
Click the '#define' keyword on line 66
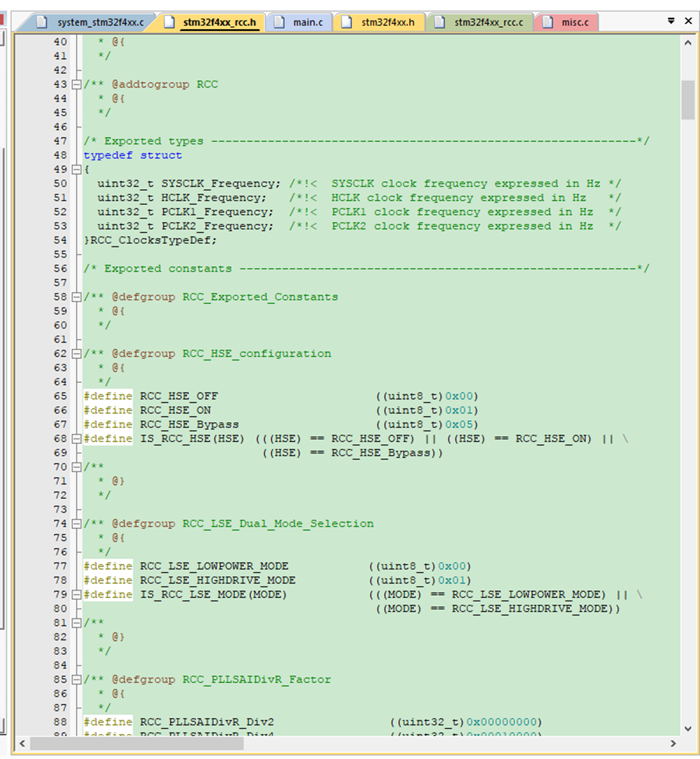click(x=108, y=410)
